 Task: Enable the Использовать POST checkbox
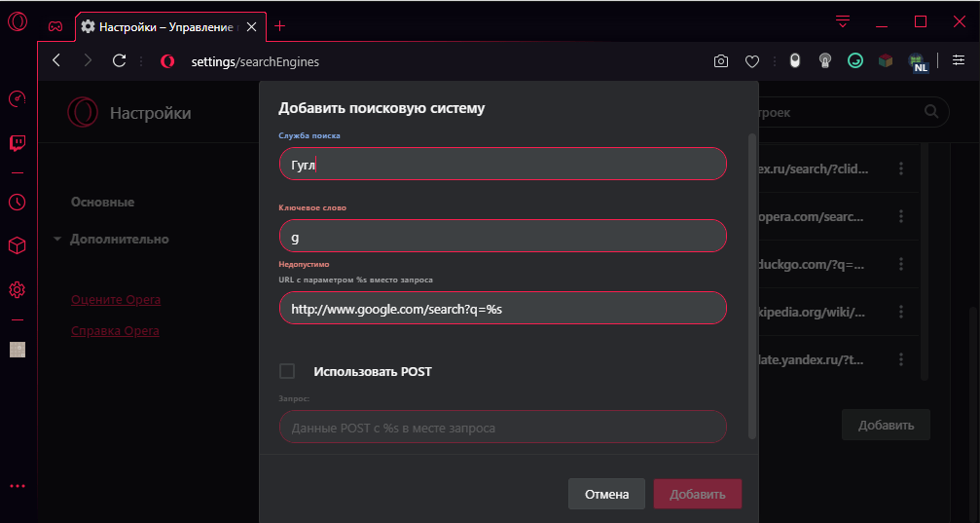pos(287,371)
